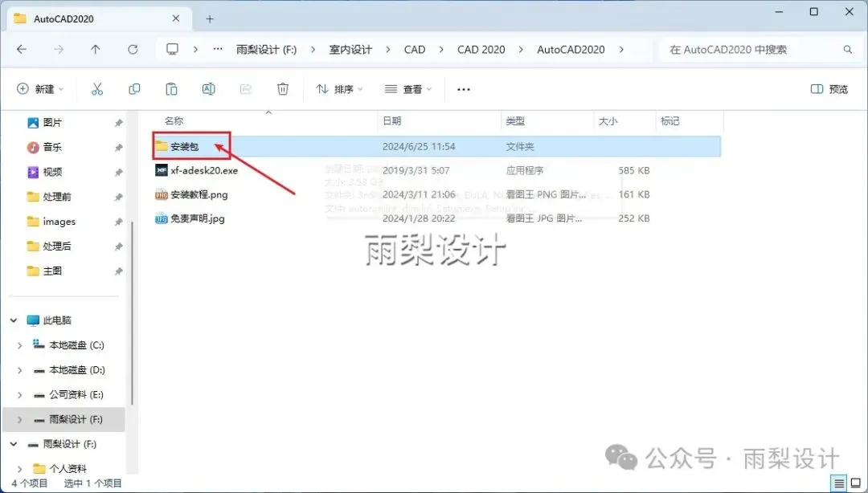Switch to large icons view in status bar

click(x=856, y=483)
